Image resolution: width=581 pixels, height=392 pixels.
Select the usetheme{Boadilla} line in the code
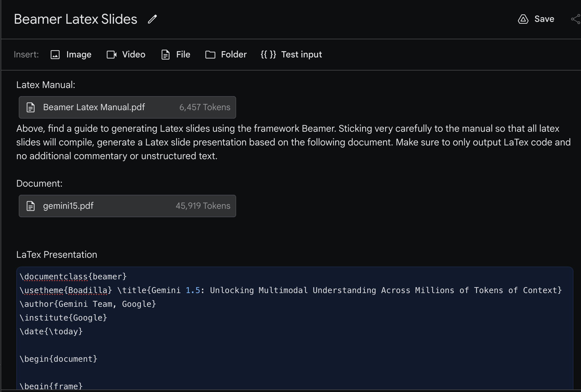click(x=66, y=290)
